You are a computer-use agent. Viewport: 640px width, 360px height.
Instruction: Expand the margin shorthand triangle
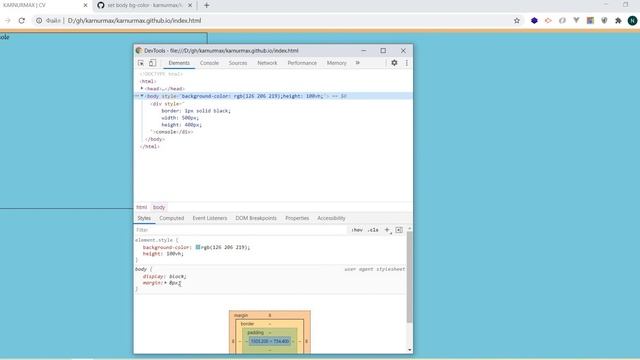coord(166,283)
